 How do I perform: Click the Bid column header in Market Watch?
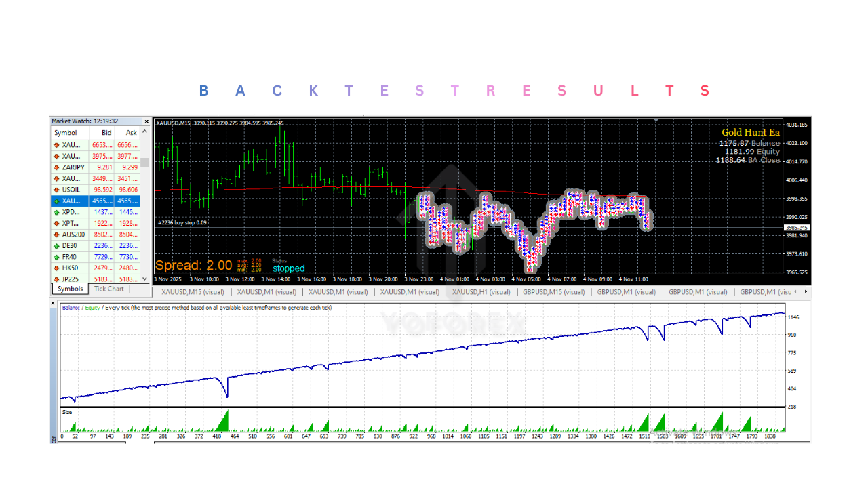click(x=105, y=133)
